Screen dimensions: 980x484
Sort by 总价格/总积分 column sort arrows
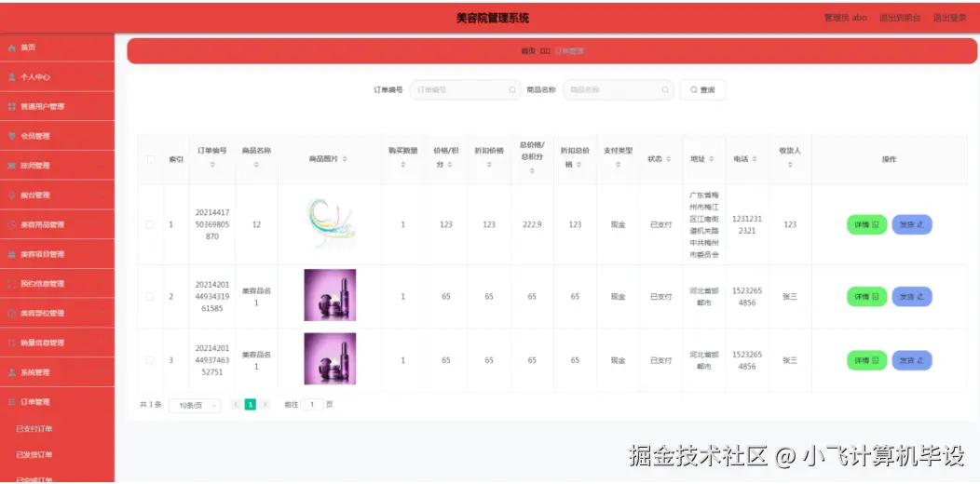coord(532,170)
